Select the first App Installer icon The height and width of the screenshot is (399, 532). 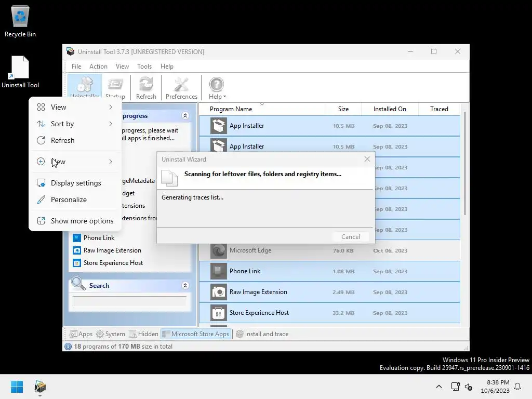[219, 126]
